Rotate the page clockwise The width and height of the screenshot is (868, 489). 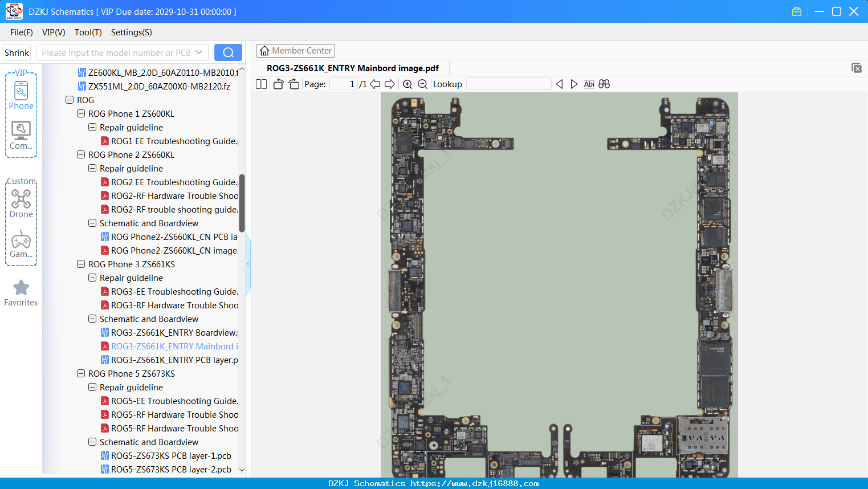pyautogui.click(x=294, y=84)
